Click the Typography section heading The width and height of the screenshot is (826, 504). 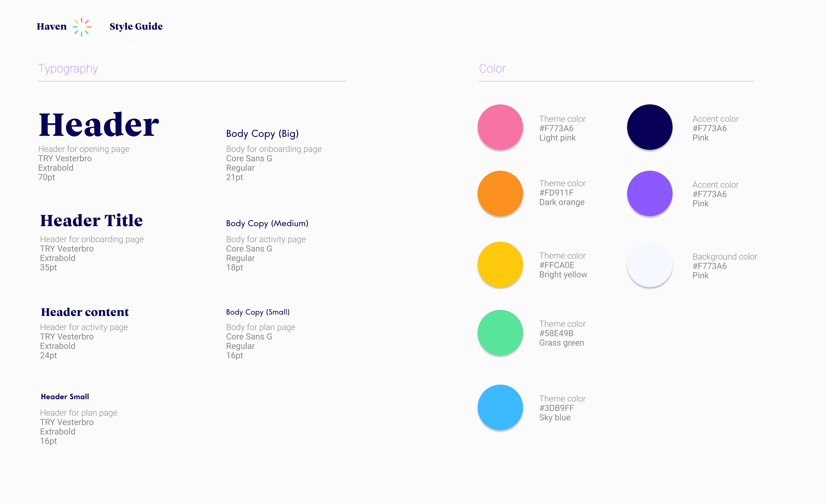[68, 68]
